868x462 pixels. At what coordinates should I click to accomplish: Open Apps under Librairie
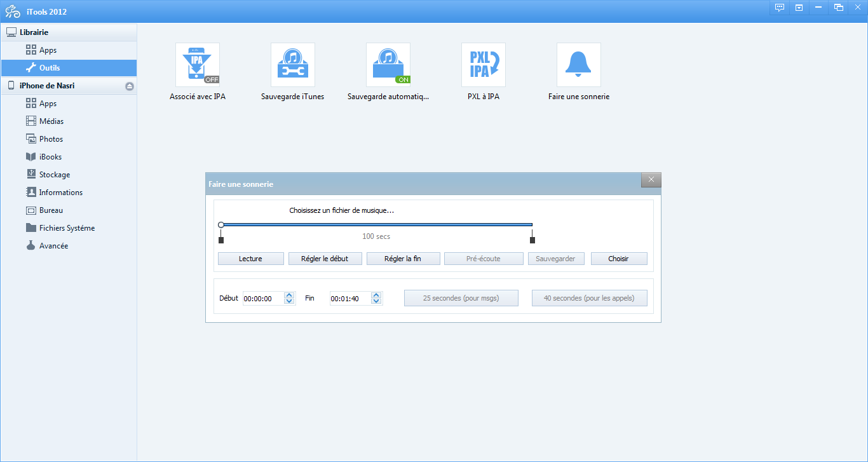pyautogui.click(x=69, y=50)
